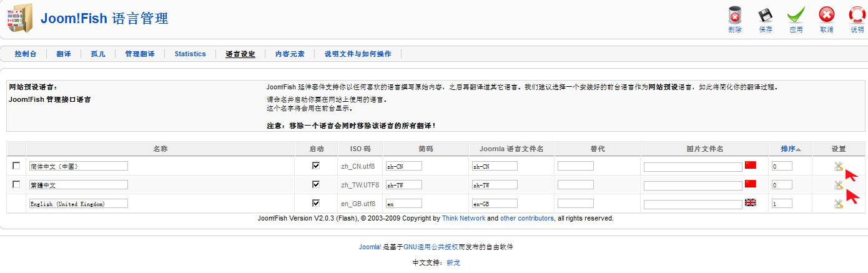This screenshot has height=273, width=868.
Task: Select the 语言设定 tab
Action: (x=240, y=54)
